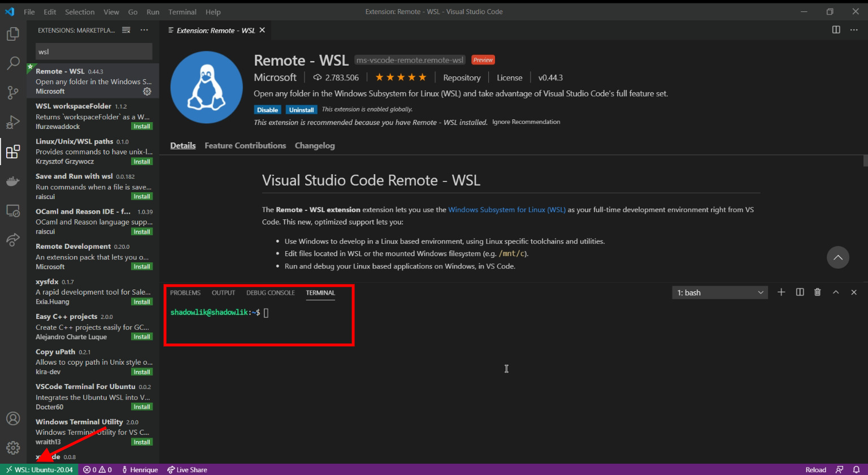The width and height of the screenshot is (868, 475).
Task: Open the Live Share activity icon
Action: tap(13, 240)
